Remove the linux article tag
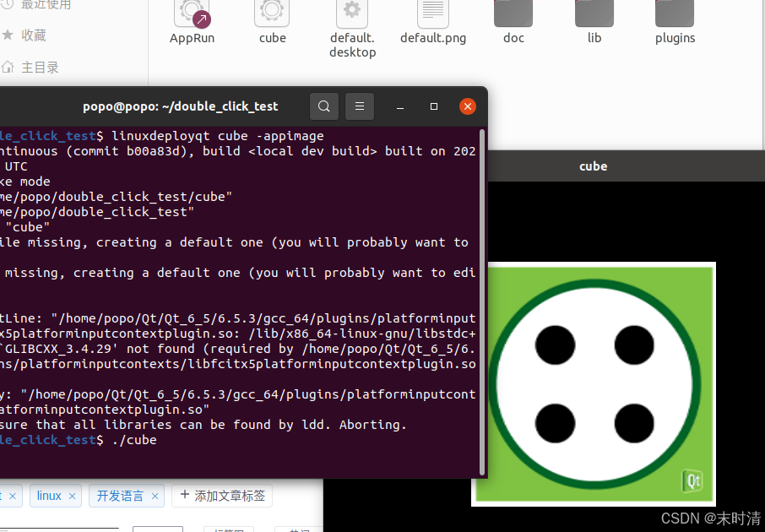Viewport: 765px width, 532px height. pos(73,496)
